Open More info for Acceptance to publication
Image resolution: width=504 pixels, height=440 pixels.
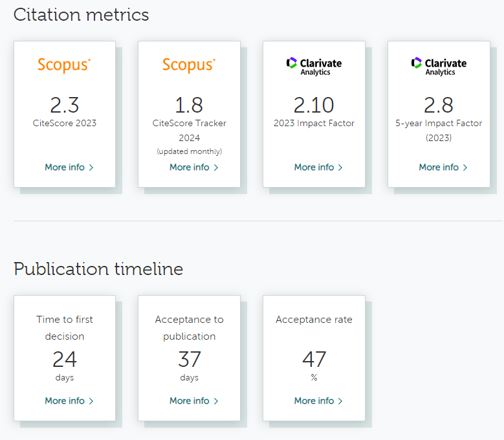pos(193,401)
